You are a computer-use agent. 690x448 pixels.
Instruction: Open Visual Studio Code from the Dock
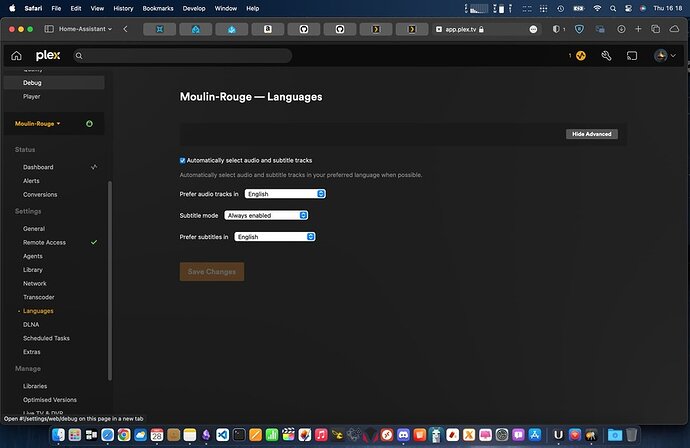pos(223,435)
